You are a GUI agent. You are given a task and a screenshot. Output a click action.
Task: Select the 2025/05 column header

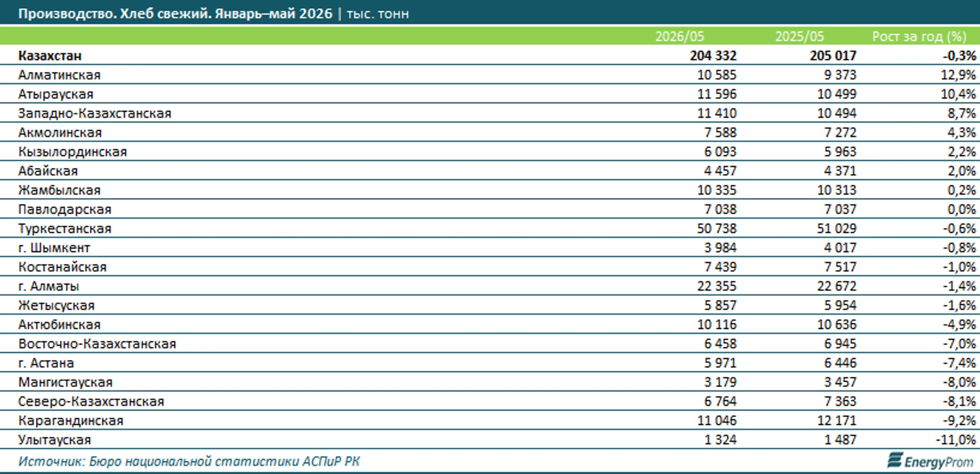pos(799,36)
